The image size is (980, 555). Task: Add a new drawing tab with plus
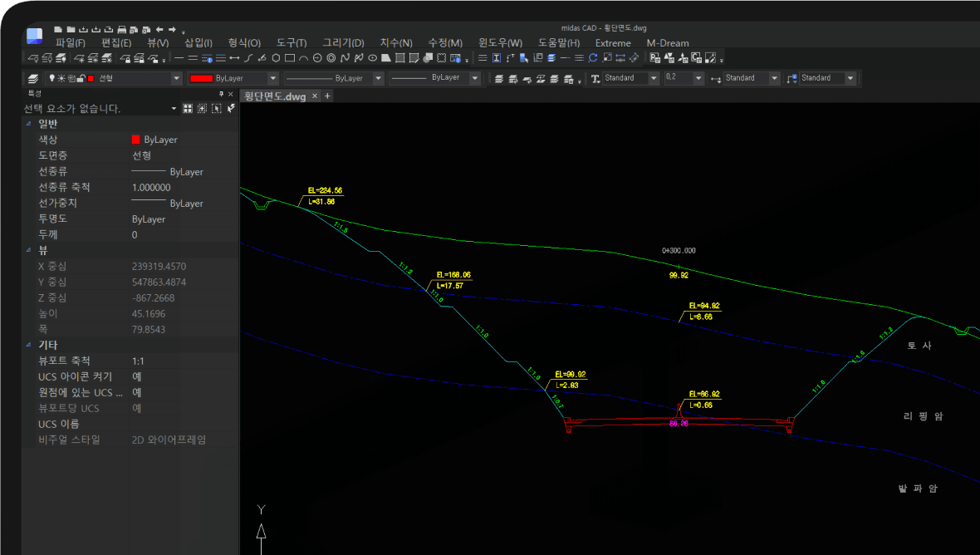click(x=327, y=96)
